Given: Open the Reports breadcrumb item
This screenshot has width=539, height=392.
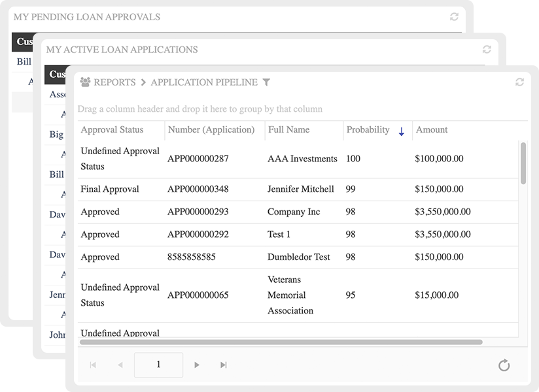Looking at the screenshot, I should 114,82.
